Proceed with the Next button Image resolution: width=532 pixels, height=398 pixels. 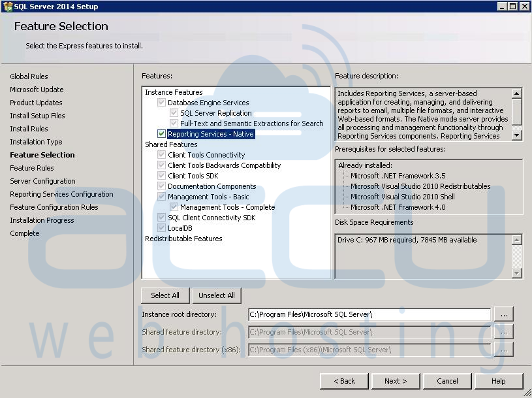pyautogui.click(x=396, y=381)
